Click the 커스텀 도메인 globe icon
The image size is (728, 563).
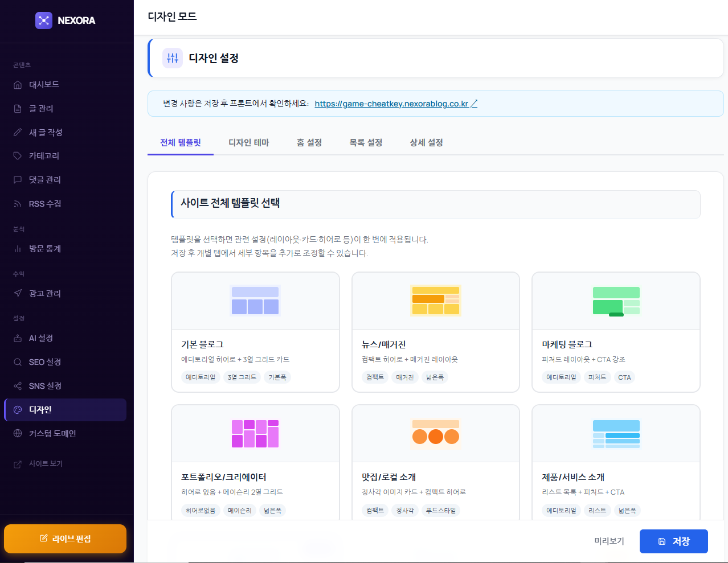18,434
